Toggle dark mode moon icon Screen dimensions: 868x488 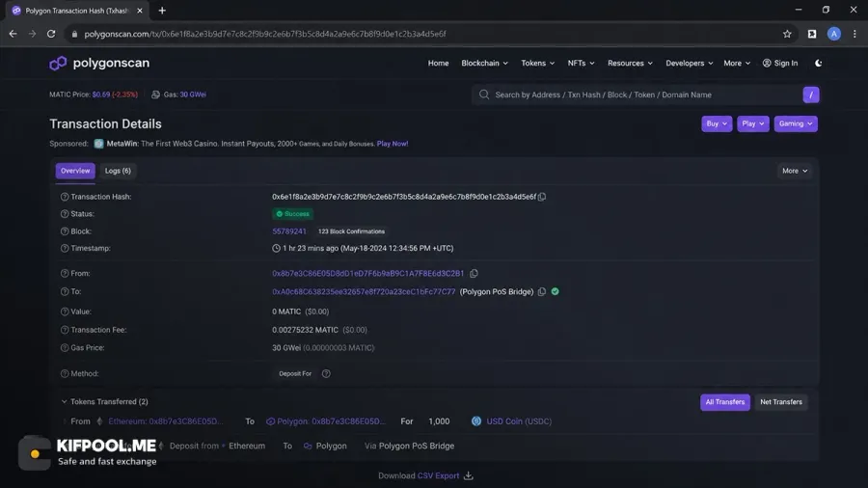pos(818,63)
